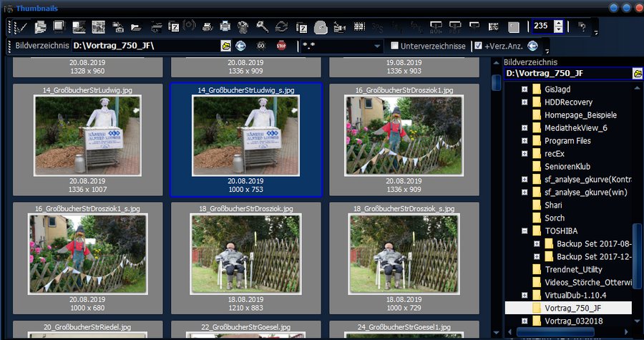Click the checkmark select icon in toolbar
The width and height of the screenshot is (644, 340).
(21, 27)
